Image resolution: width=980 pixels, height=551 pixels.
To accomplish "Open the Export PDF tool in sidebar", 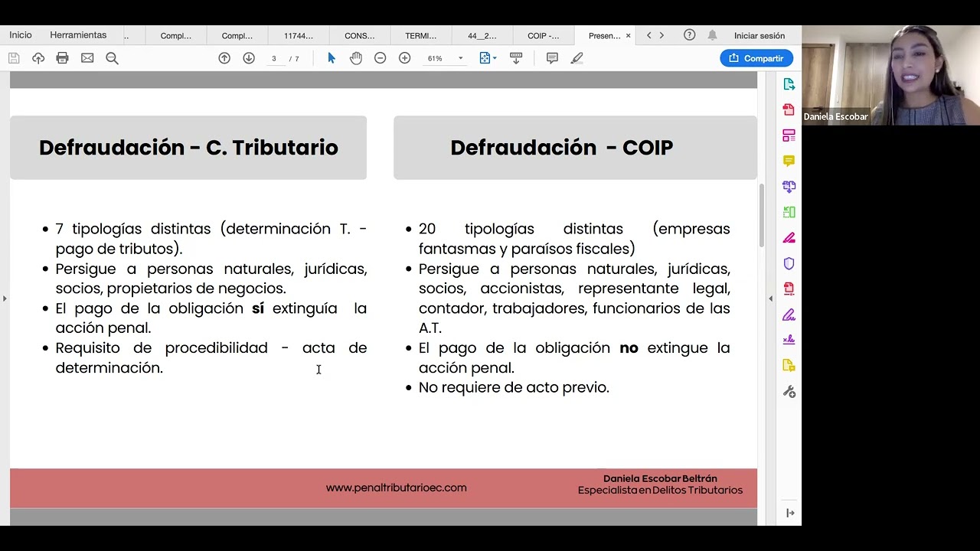I will click(789, 84).
